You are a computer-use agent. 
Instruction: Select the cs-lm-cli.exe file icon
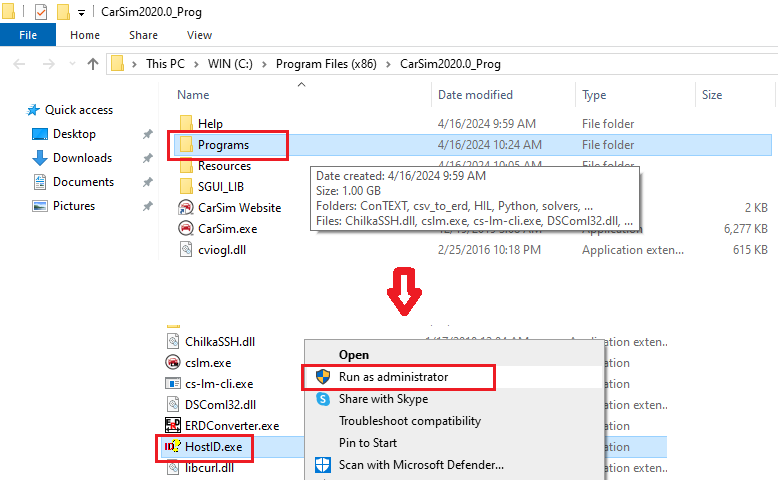(170, 383)
